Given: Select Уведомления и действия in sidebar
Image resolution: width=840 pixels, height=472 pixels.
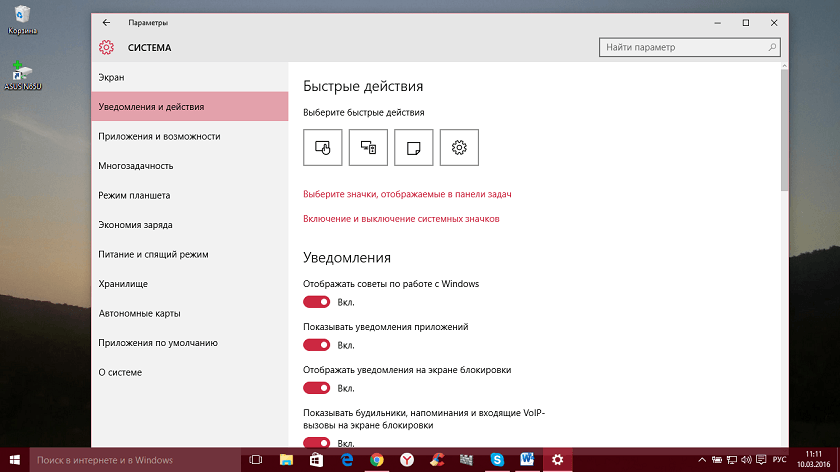Looking at the screenshot, I should pyautogui.click(x=190, y=107).
